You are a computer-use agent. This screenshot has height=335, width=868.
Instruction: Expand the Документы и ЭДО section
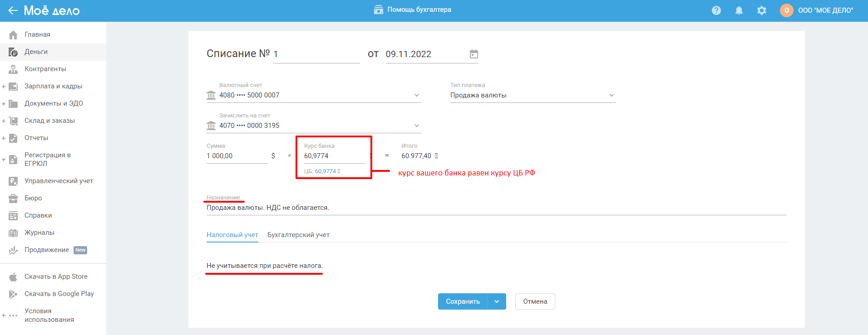[x=4, y=104]
